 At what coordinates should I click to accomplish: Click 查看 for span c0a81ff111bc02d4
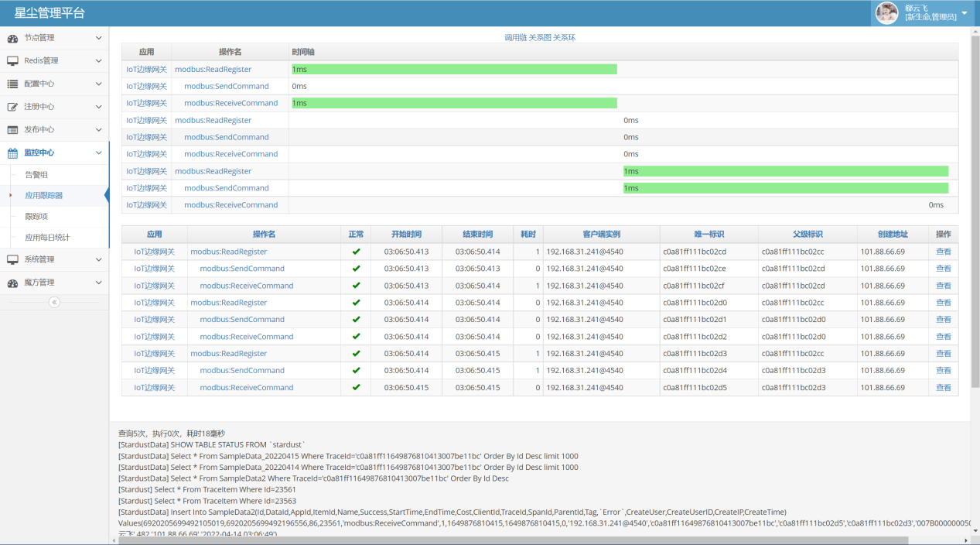coord(944,371)
